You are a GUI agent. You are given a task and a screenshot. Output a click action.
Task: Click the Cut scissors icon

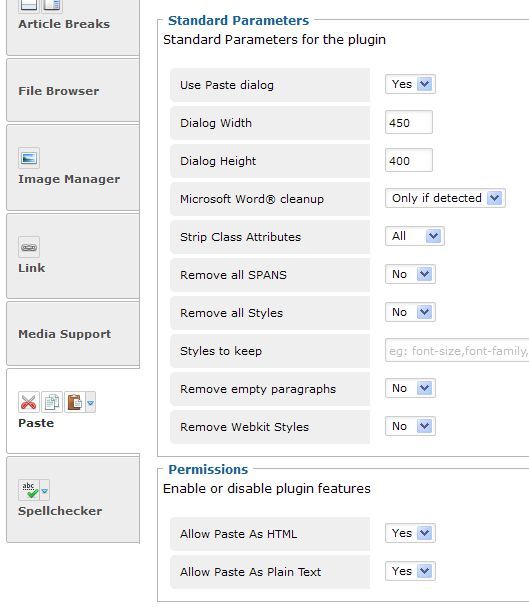29,402
